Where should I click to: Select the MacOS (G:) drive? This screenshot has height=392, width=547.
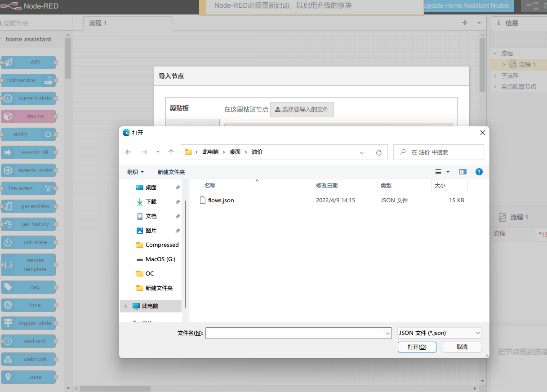pyautogui.click(x=160, y=259)
